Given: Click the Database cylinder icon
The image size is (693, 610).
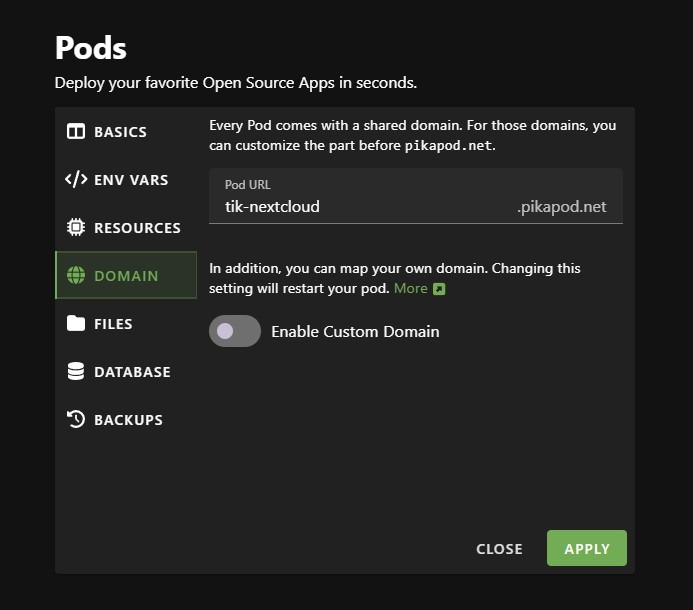Looking at the screenshot, I should [x=76, y=372].
